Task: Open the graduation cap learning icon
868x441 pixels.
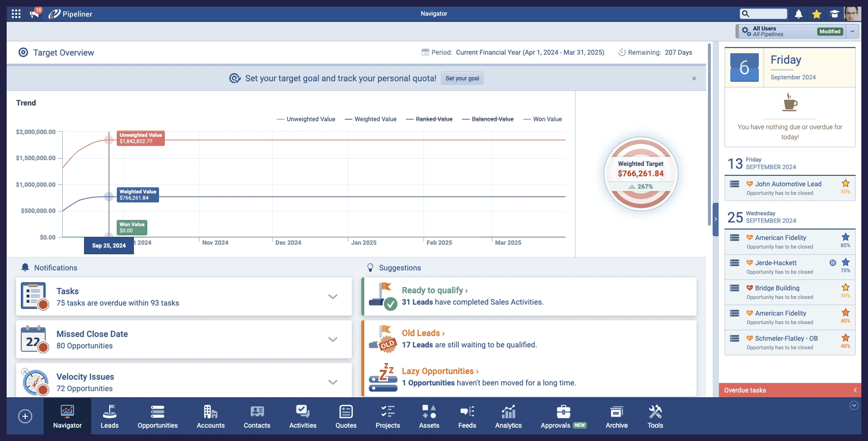Action: [x=834, y=14]
